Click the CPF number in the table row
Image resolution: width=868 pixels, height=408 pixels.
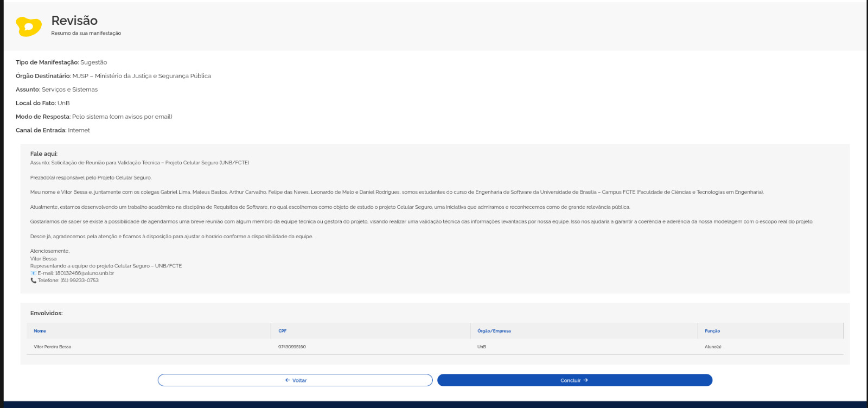(x=292, y=347)
